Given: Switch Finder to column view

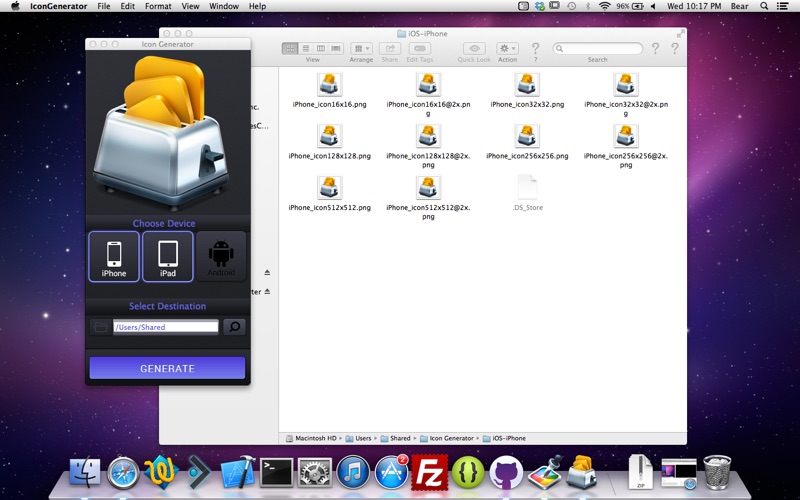Looking at the screenshot, I should [320, 48].
